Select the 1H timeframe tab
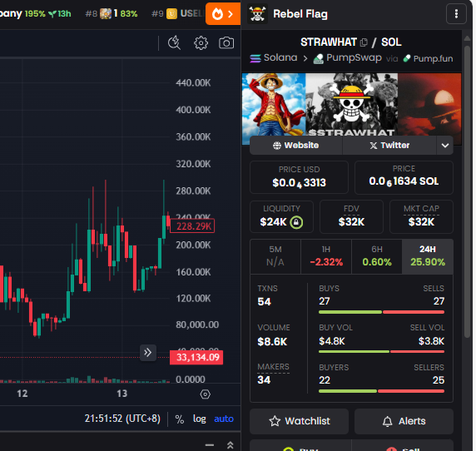This screenshot has height=451, width=476. coord(326,256)
